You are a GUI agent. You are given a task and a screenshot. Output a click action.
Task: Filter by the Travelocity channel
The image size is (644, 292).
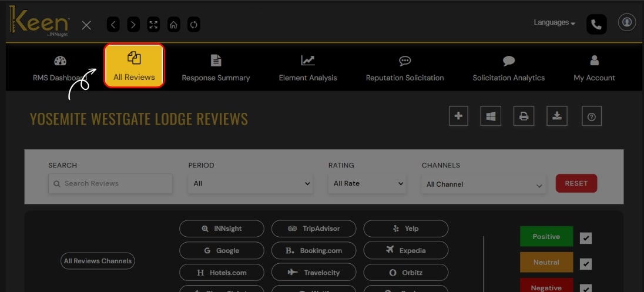[x=314, y=272]
